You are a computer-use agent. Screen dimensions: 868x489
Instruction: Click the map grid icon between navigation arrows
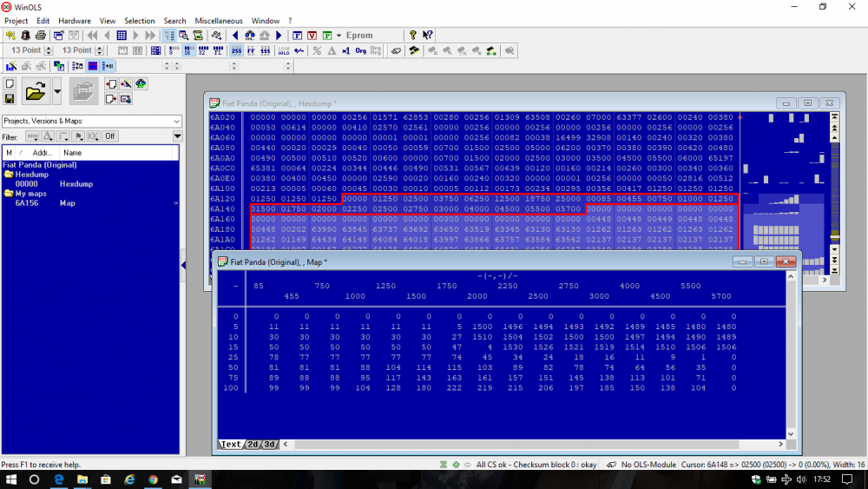tap(122, 36)
